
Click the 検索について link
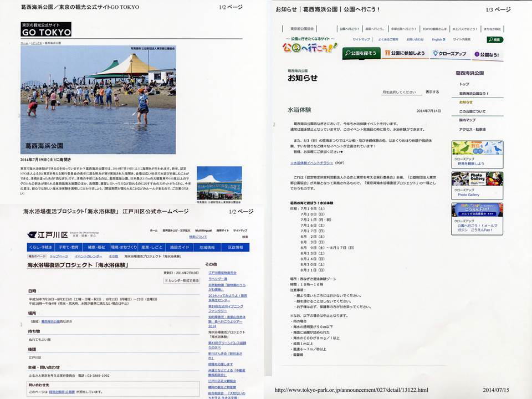tap(198, 237)
